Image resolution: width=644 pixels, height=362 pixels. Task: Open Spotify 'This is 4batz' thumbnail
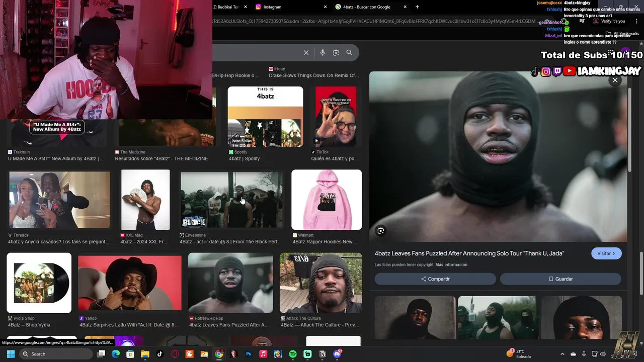(265, 117)
